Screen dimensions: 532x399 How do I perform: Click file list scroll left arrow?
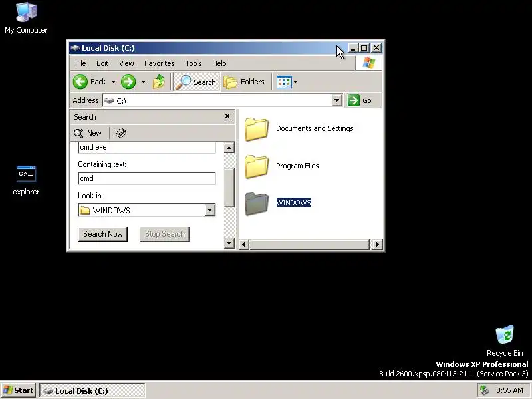point(244,244)
